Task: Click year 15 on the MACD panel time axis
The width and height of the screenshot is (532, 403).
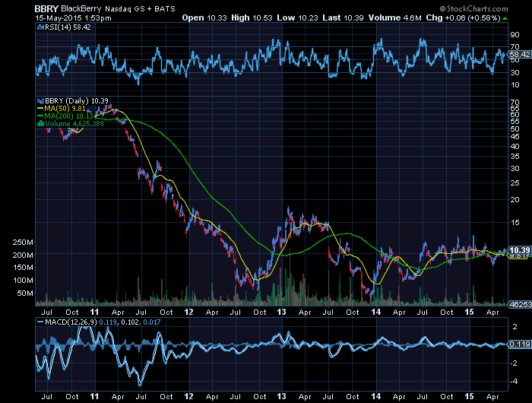Action: point(469,397)
